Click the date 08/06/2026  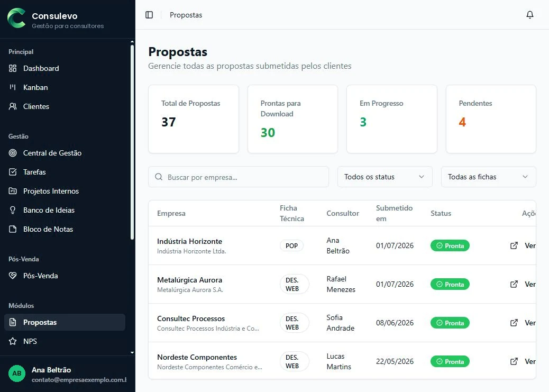coord(395,323)
